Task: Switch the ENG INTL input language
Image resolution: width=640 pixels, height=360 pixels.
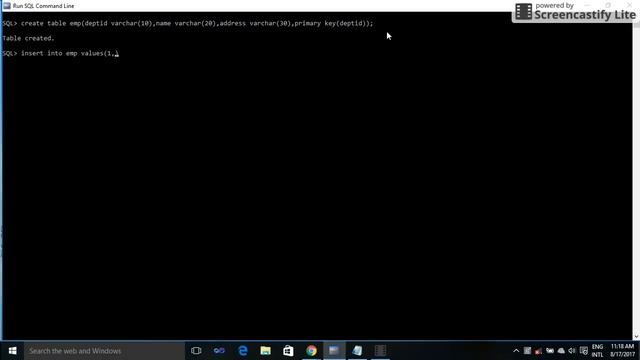Action: tap(597, 351)
